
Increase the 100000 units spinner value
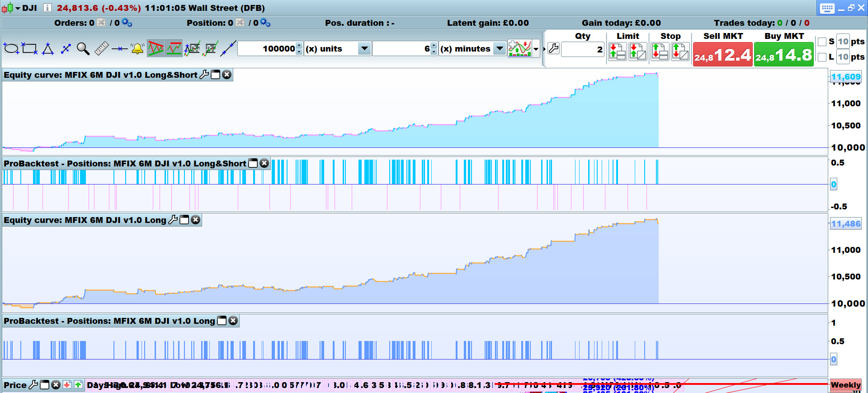coord(299,45)
